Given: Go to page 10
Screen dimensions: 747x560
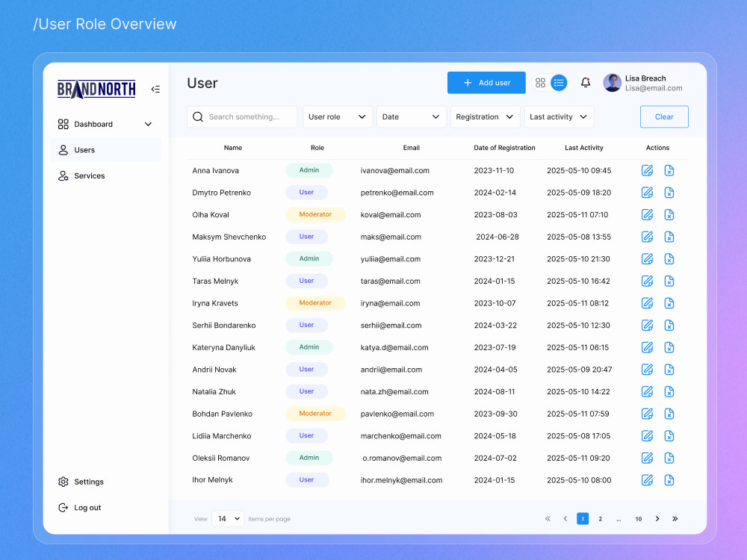Looking at the screenshot, I should pos(639,519).
